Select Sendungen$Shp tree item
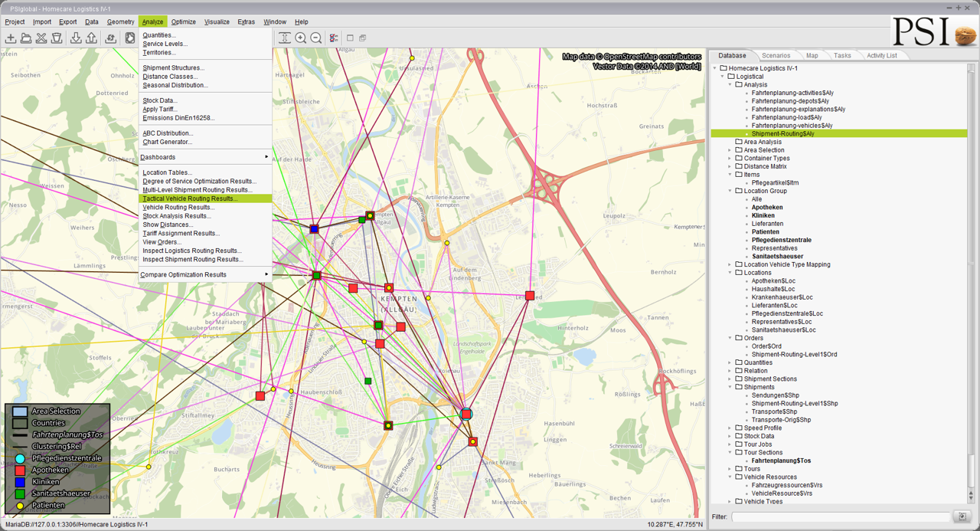Image resolution: width=980 pixels, height=531 pixels. [774, 395]
